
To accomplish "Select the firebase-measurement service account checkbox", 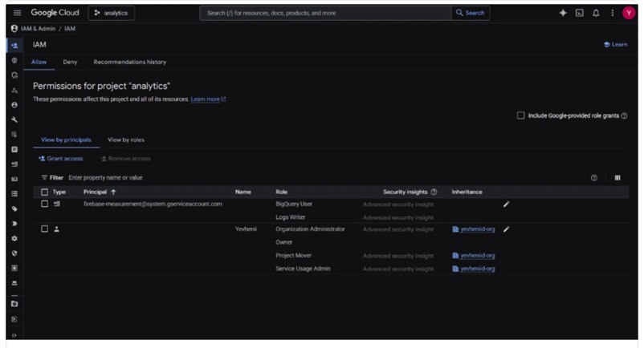I will (x=44, y=204).
